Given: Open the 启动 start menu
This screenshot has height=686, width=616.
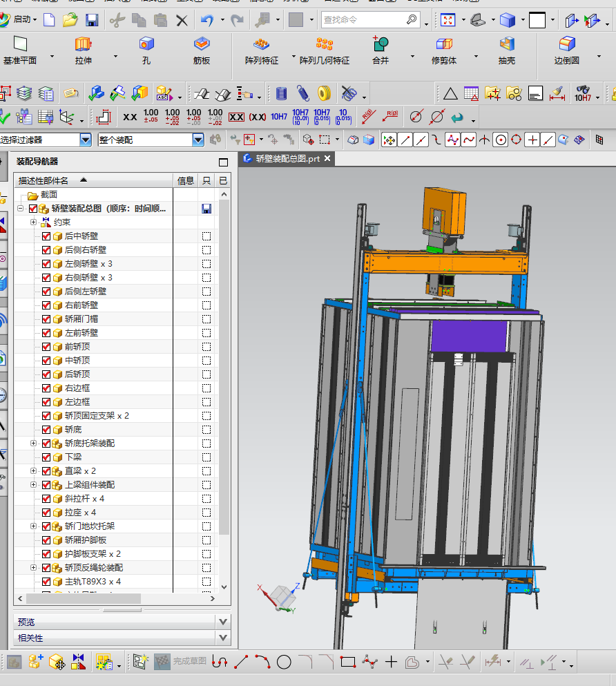Looking at the screenshot, I should [21, 20].
